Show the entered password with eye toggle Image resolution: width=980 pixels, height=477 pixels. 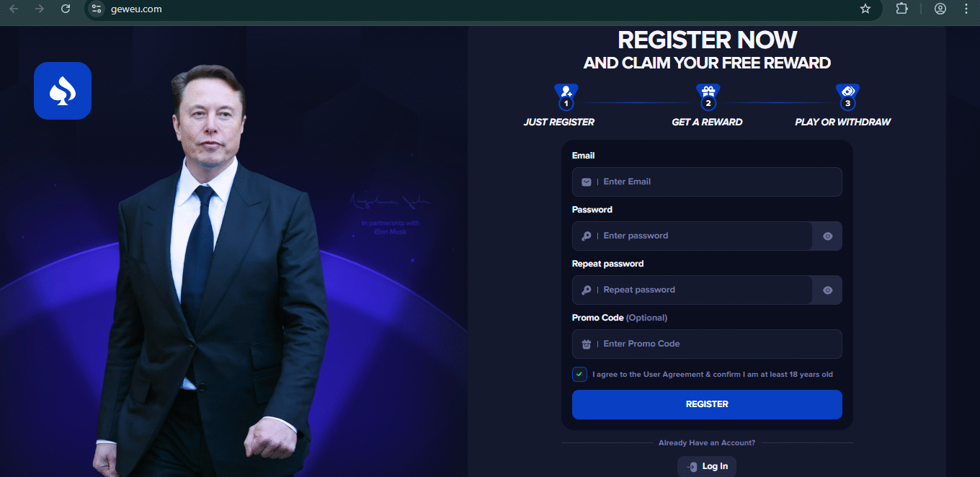(x=827, y=236)
